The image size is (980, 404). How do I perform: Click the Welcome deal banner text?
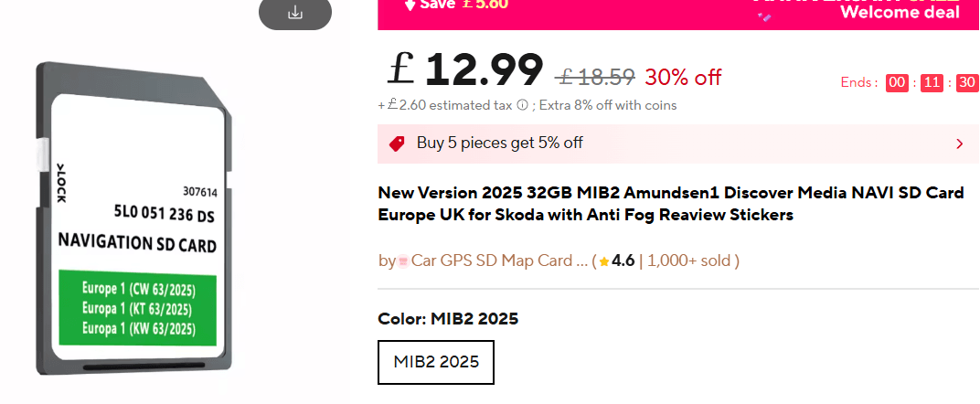[900, 12]
